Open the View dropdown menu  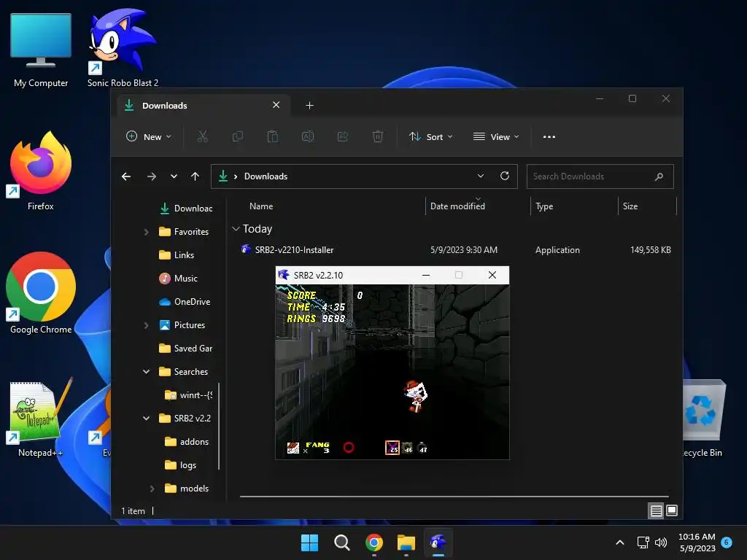496,136
